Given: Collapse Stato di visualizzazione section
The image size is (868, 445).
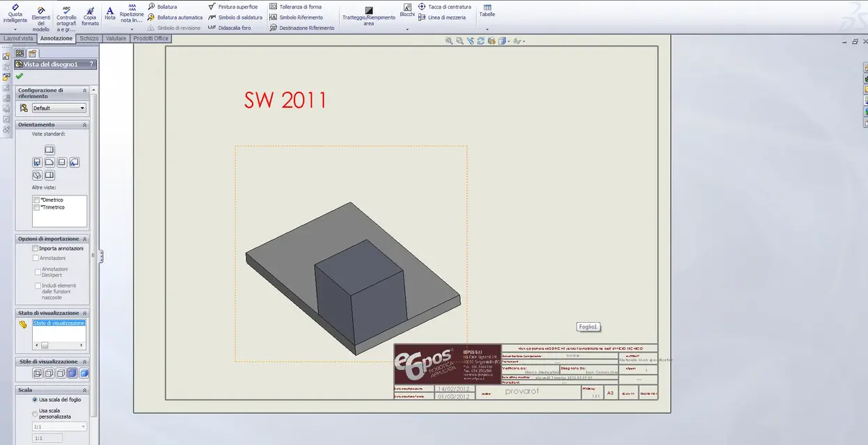Looking at the screenshot, I should (x=85, y=314).
